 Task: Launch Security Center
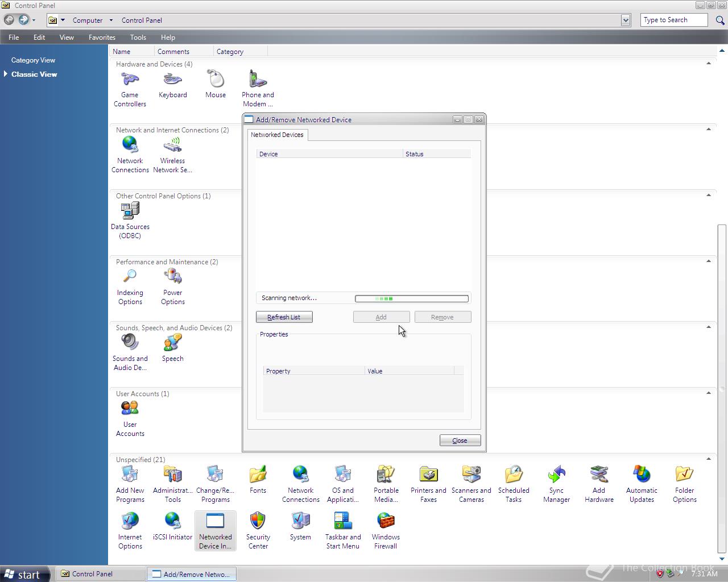pos(258,530)
